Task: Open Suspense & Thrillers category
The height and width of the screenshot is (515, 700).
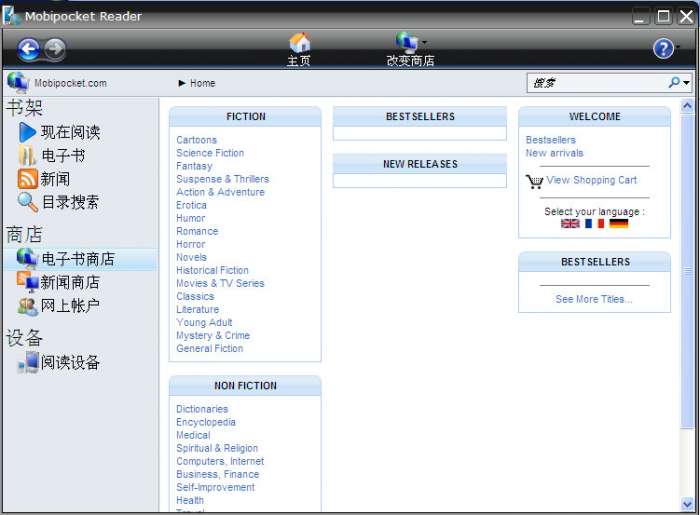Action: 222,179
